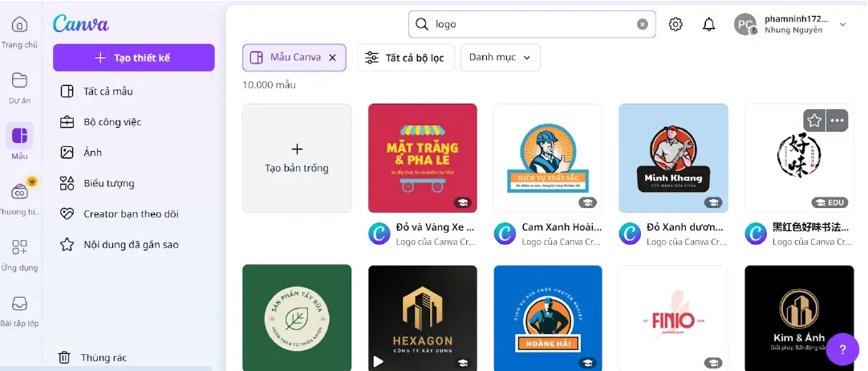Open the Sản Phẩm Tẩy Rửa green template
Screen dimensions: 868x371
[x=297, y=318]
